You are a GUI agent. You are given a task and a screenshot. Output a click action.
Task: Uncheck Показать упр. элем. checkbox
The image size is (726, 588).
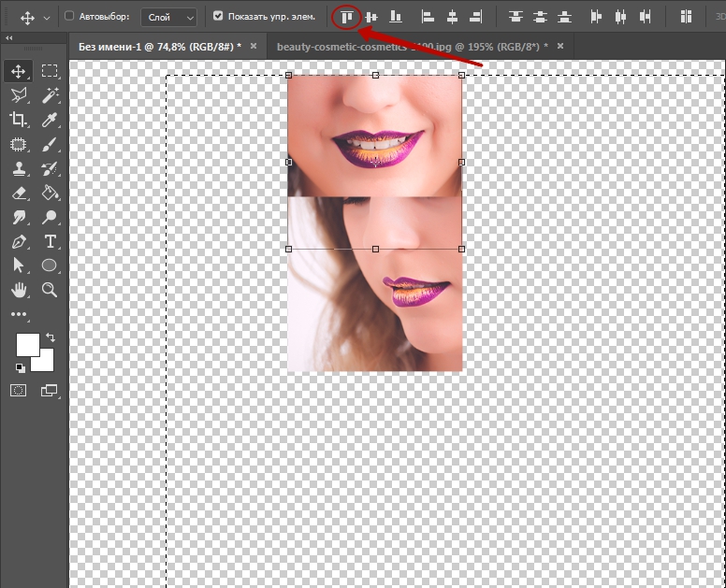[218, 16]
